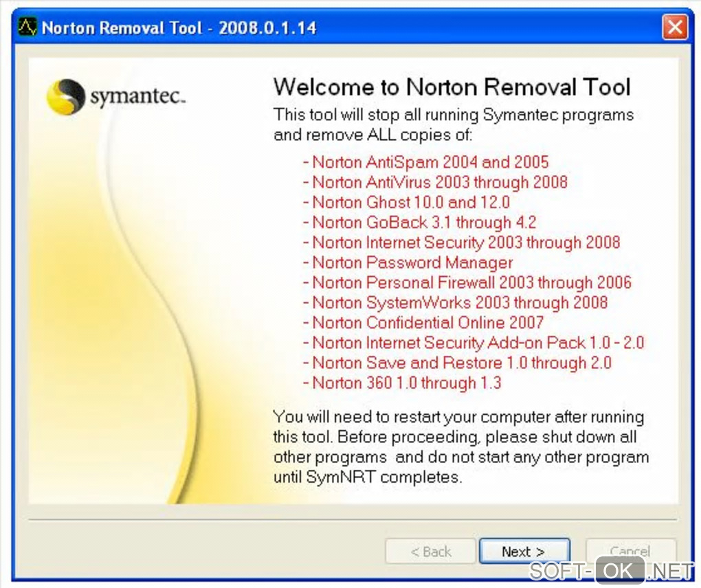The image size is (701, 588).
Task: Select 'Norton Personal Firewall 2003 through 2006' line
Action: tap(467, 283)
